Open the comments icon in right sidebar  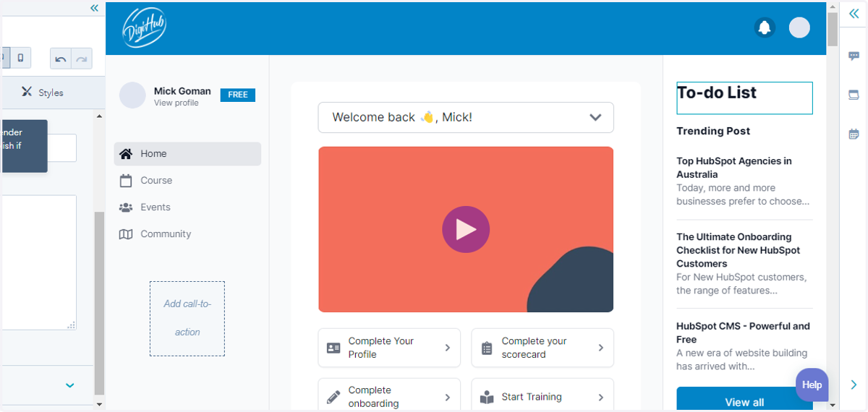point(854,56)
